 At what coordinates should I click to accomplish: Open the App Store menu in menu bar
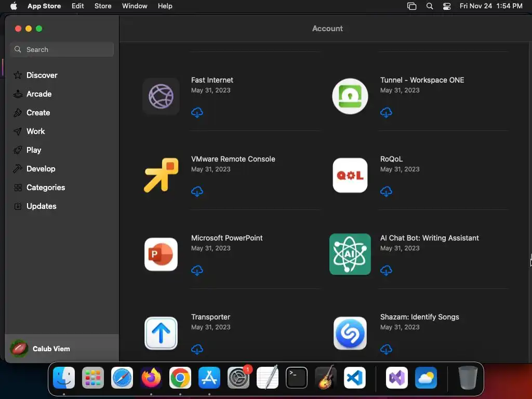(x=44, y=6)
